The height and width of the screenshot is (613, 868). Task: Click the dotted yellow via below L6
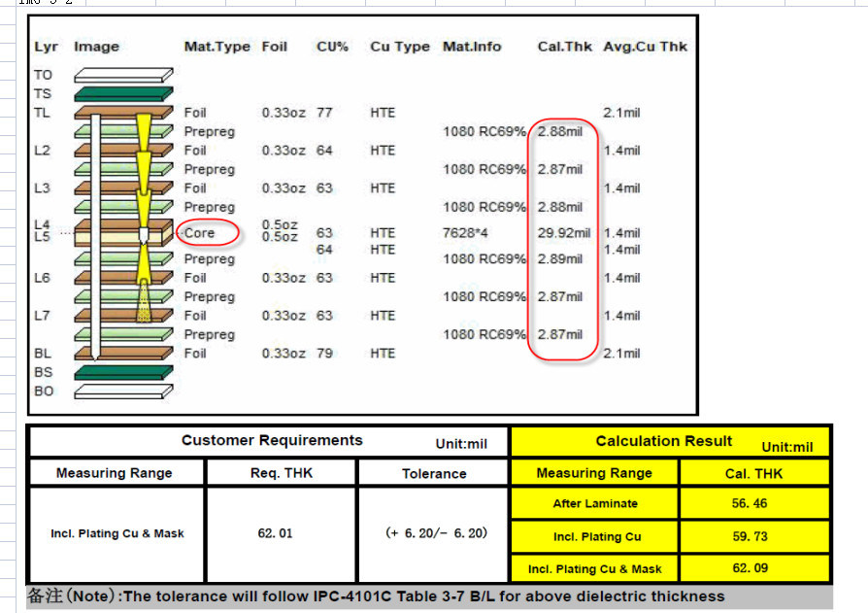coord(144,300)
